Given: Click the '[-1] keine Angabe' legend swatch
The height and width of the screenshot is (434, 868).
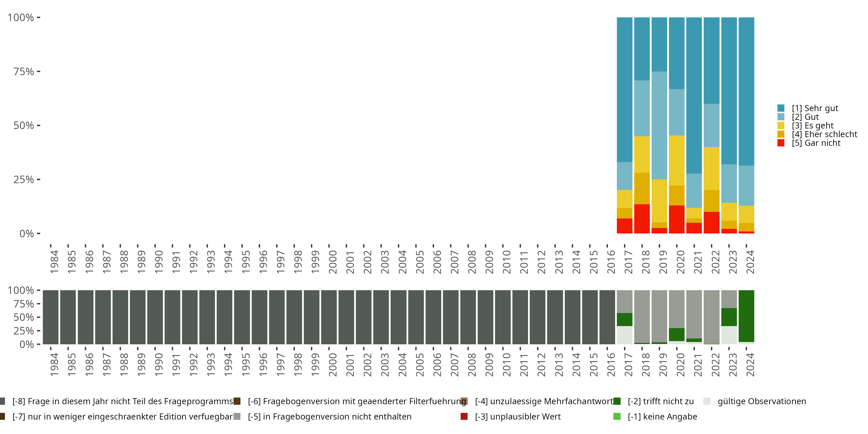Looking at the screenshot, I should [x=617, y=416].
